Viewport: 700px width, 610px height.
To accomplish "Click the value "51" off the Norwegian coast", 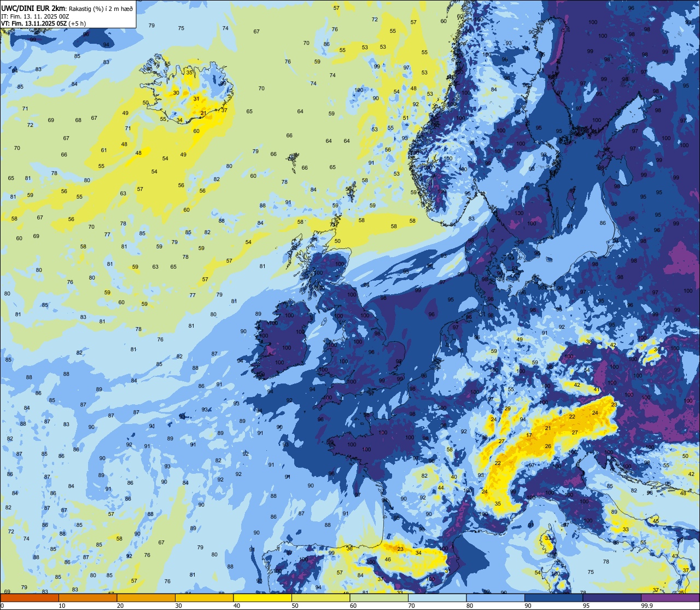I will coord(406,118).
